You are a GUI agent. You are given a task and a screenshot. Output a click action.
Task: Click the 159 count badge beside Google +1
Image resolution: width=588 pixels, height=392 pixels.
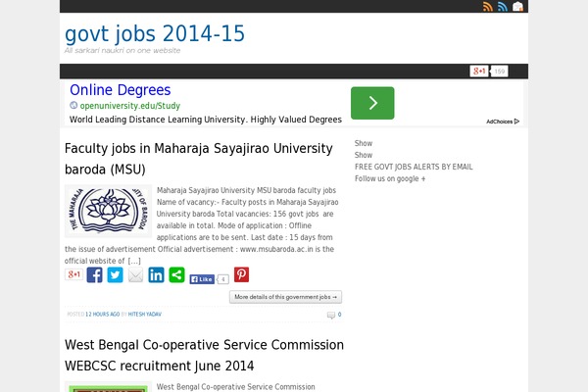click(x=499, y=72)
